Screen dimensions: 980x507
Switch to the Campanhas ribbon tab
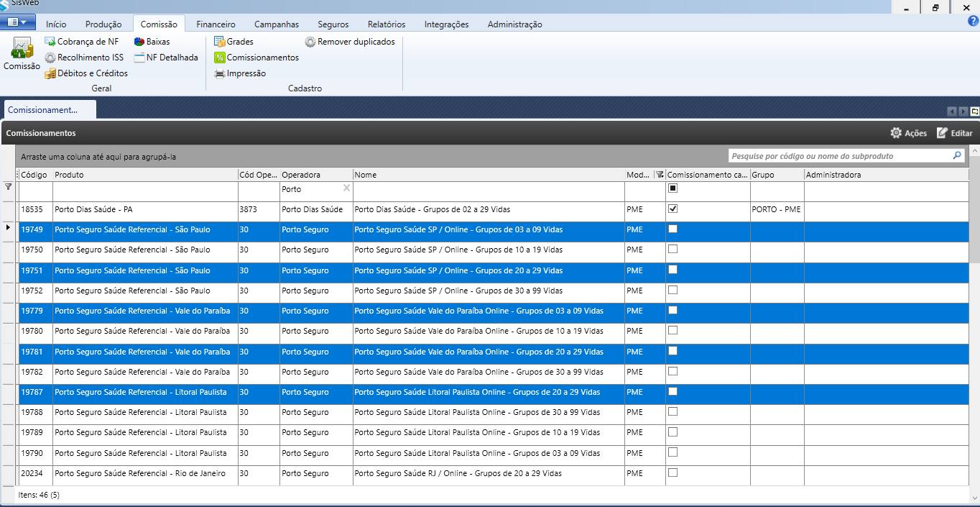click(x=277, y=24)
